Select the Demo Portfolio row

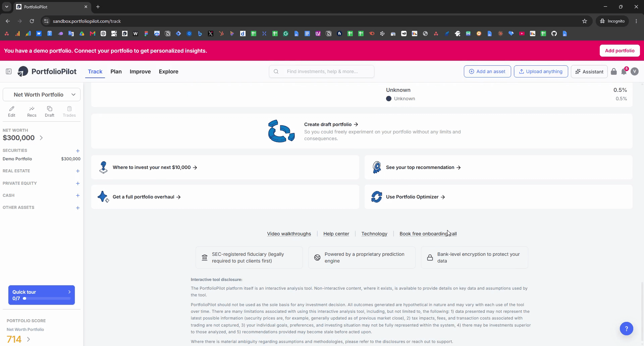point(42,159)
